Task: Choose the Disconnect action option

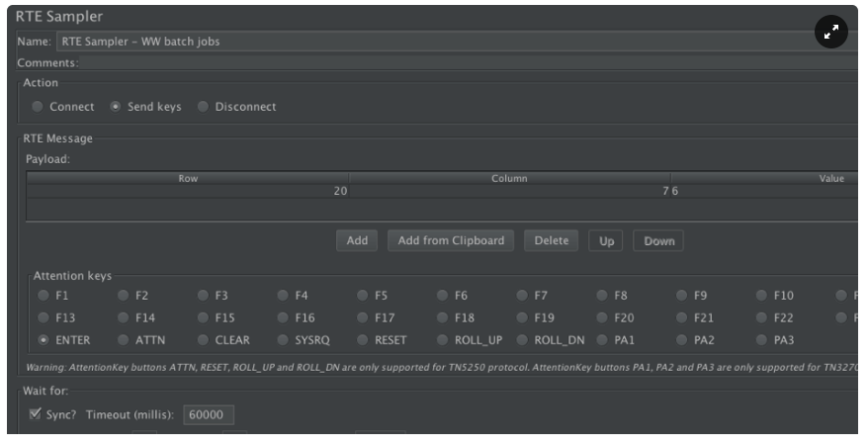Action: point(203,107)
